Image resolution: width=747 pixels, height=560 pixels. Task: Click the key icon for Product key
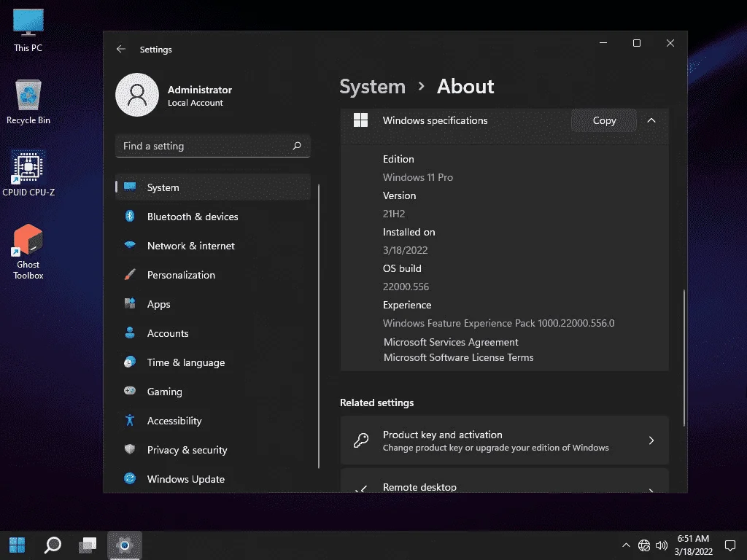tap(360, 440)
